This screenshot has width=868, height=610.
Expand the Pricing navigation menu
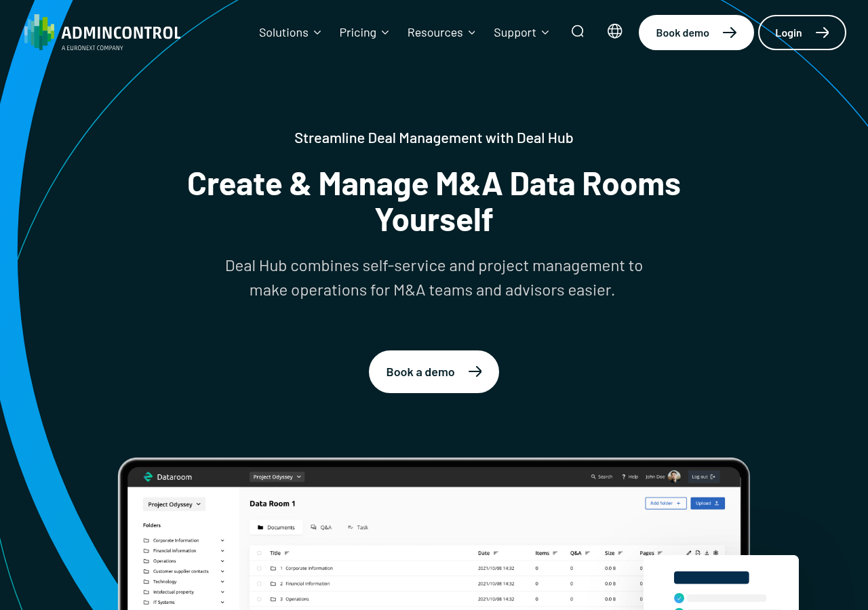pos(365,33)
